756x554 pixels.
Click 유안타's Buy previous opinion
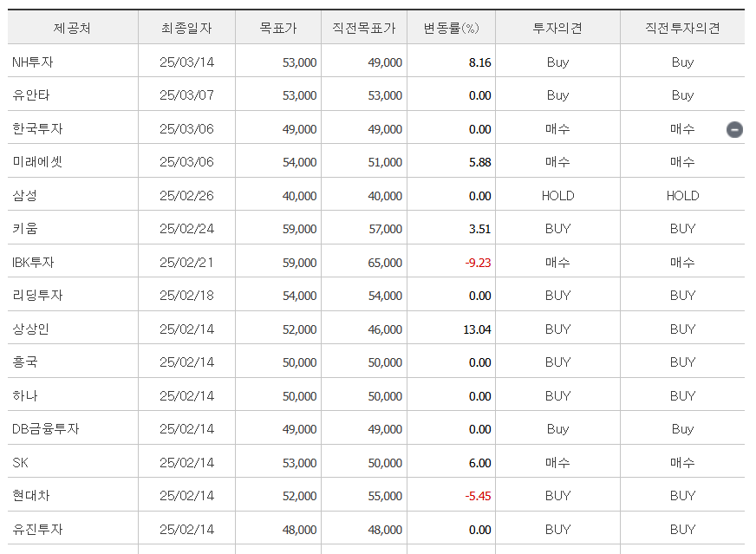pyautogui.click(x=682, y=95)
